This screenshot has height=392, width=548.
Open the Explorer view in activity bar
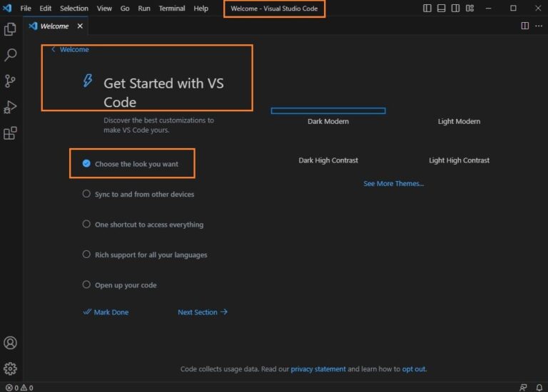click(10, 29)
